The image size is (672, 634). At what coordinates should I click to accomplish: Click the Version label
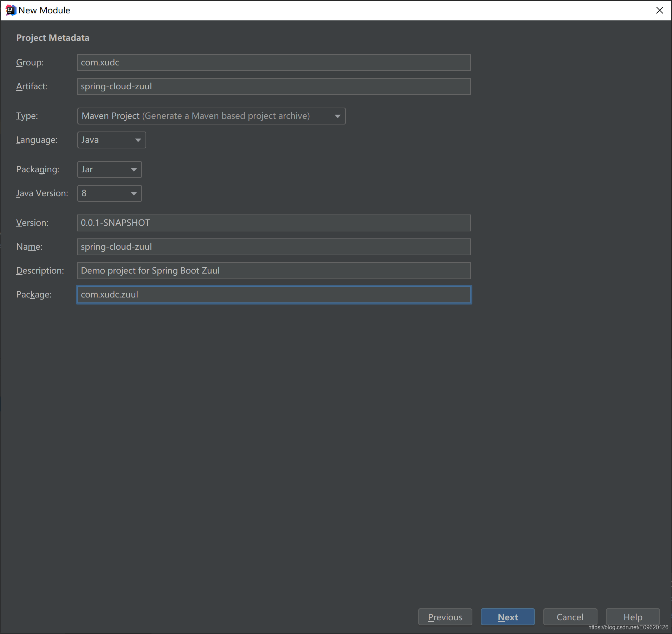(x=32, y=223)
